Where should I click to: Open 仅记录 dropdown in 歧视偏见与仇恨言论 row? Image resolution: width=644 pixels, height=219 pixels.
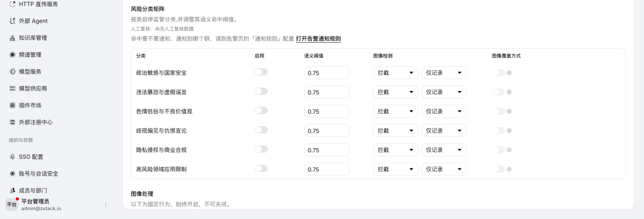tap(444, 130)
